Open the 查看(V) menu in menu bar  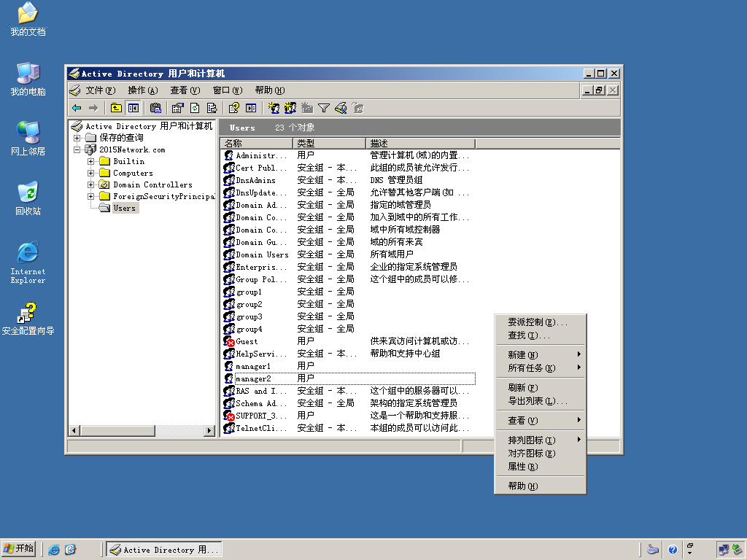185,90
